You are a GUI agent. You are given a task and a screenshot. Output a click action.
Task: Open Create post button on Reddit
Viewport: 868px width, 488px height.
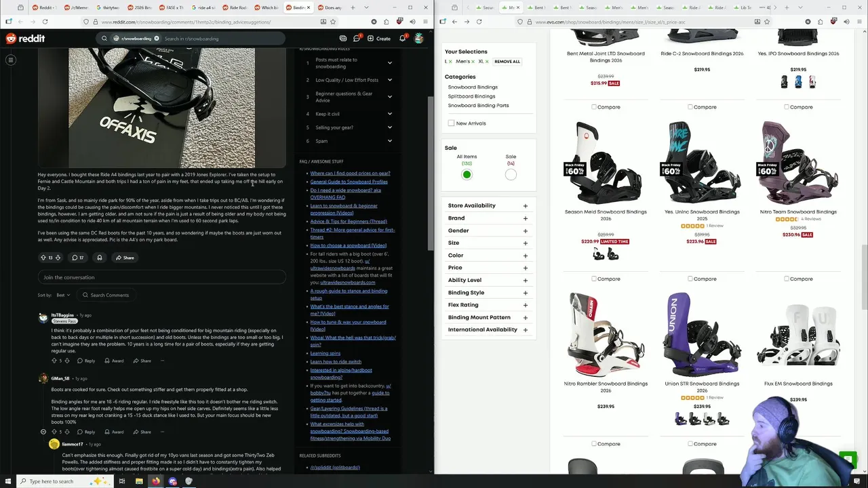tap(378, 39)
